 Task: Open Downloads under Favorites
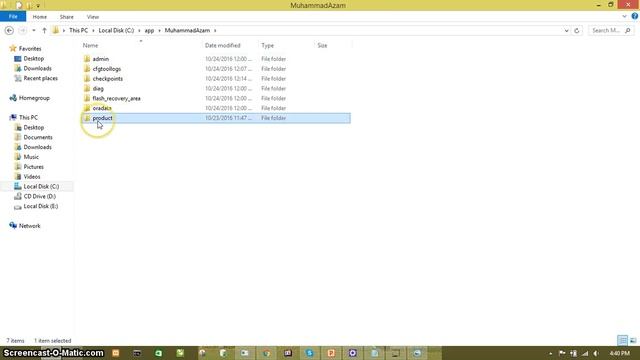pyautogui.click(x=38, y=69)
